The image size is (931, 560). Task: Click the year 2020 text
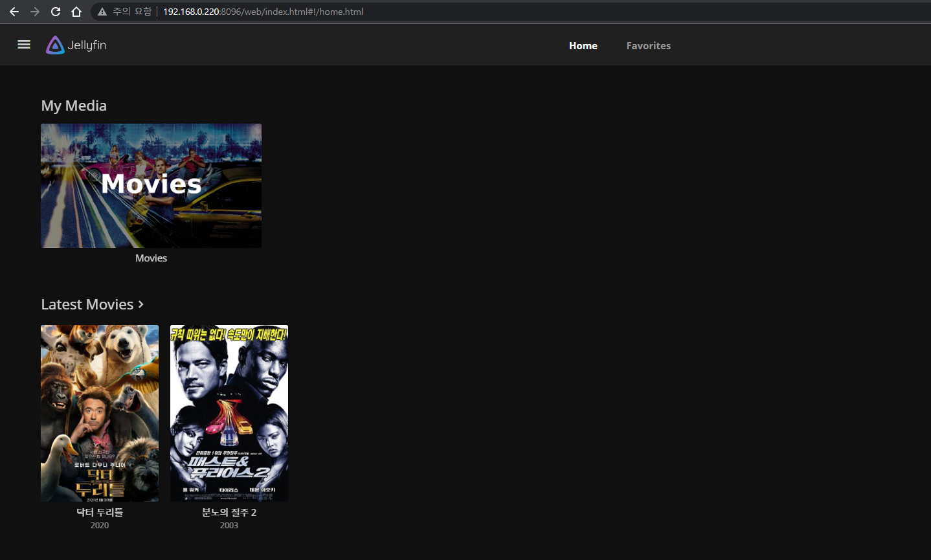[100, 525]
